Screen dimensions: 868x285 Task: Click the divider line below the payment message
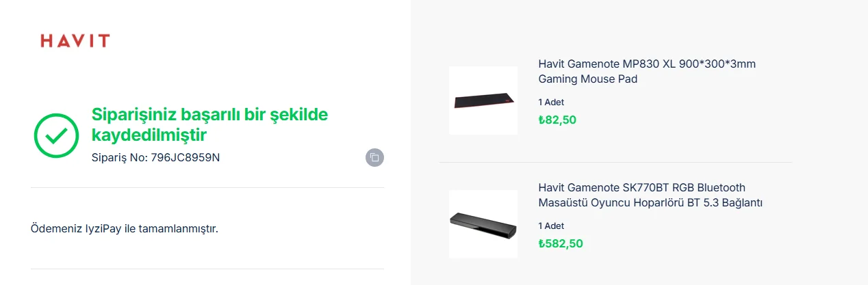(x=207, y=269)
